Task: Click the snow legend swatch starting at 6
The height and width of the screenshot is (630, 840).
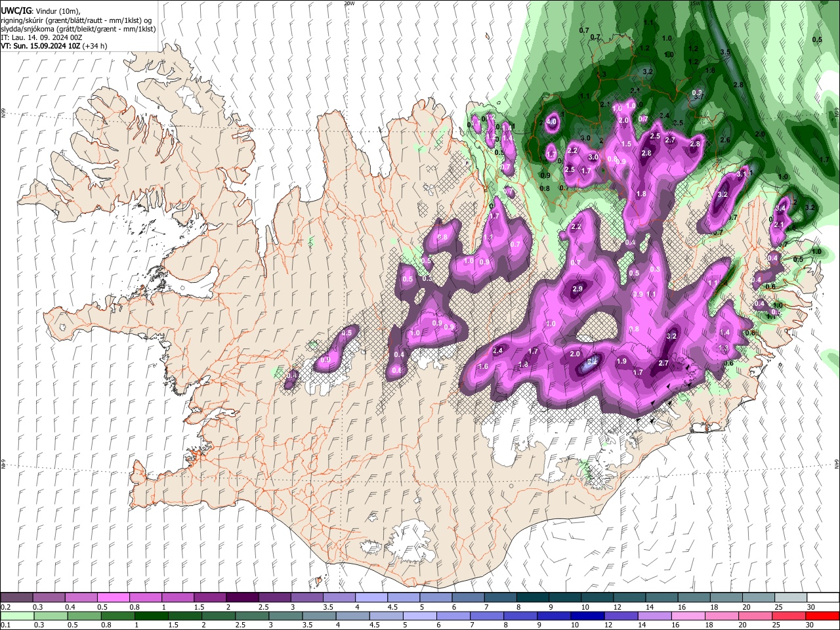Action: point(467,598)
